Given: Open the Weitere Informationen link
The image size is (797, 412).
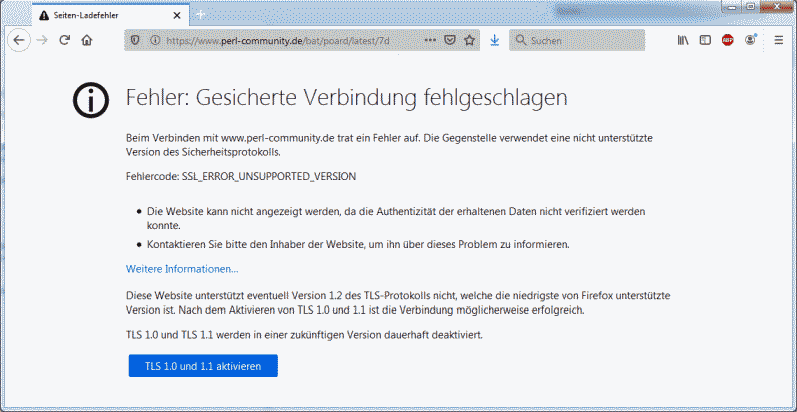Looking at the screenshot, I should pyautogui.click(x=182, y=269).
